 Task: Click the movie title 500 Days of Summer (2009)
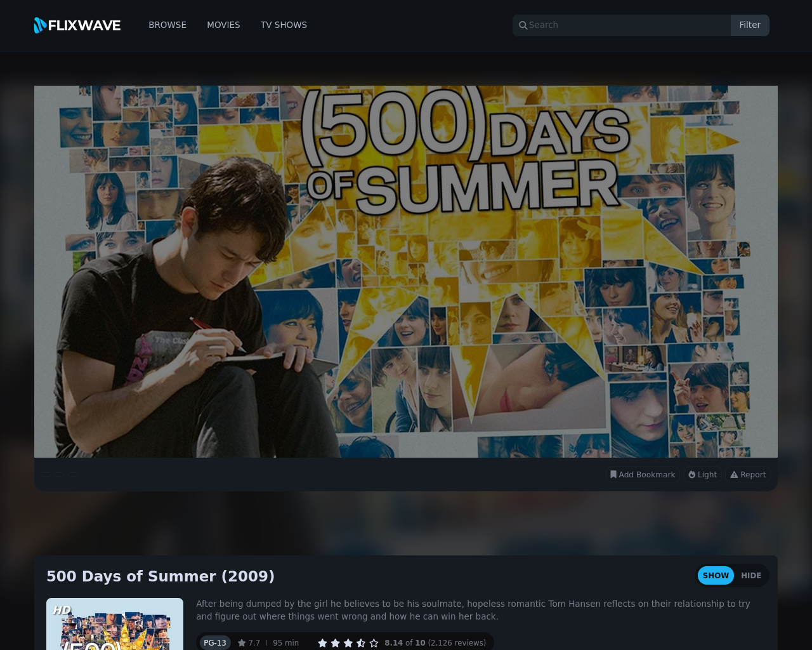(160, 576)
